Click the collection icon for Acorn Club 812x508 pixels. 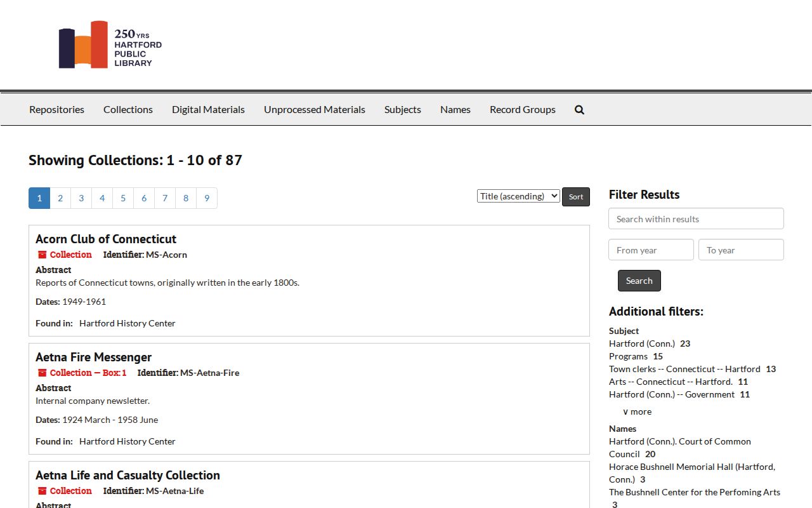[x=42, y=255]
